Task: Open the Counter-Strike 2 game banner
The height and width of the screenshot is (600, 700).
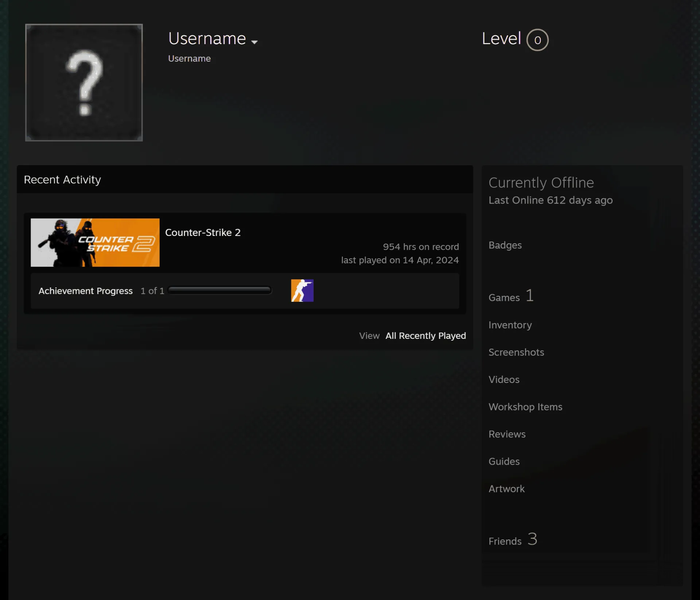Action: point(95,243)
